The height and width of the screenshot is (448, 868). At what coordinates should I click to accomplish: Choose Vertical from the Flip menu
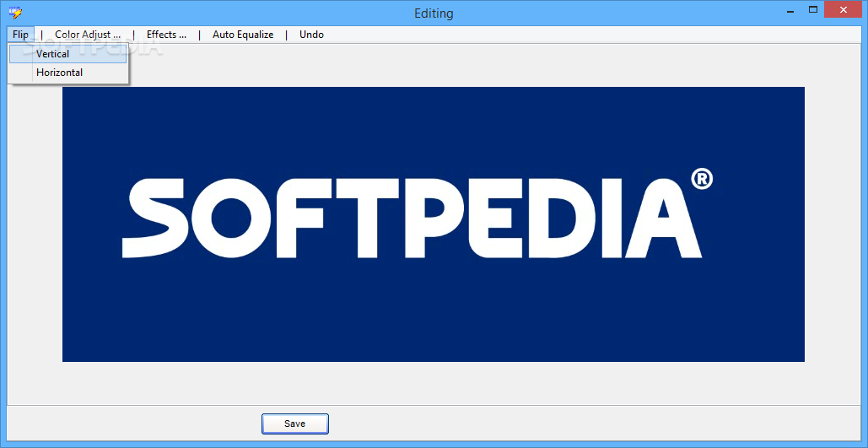coord(67,54)
